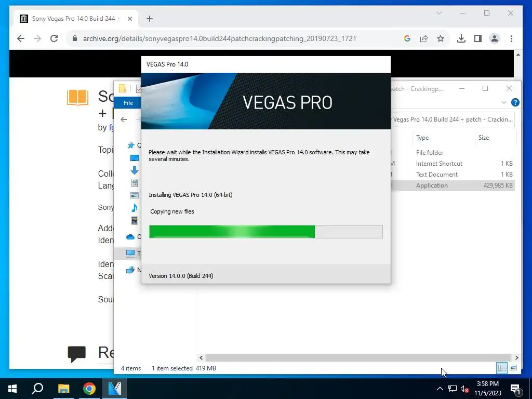532x399 pixels.
Task: Close the Sony Vegas Pro browser tab
Action: click(129, 19)
